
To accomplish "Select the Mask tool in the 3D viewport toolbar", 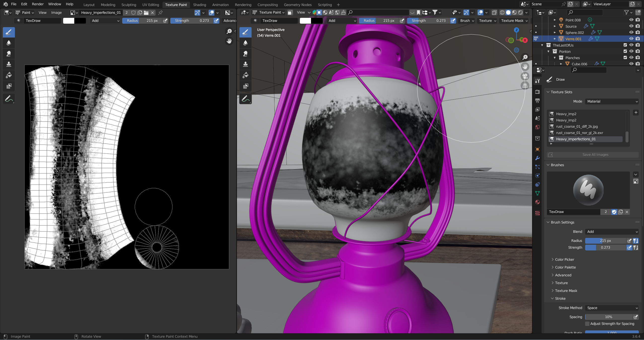I will point(246,86).
